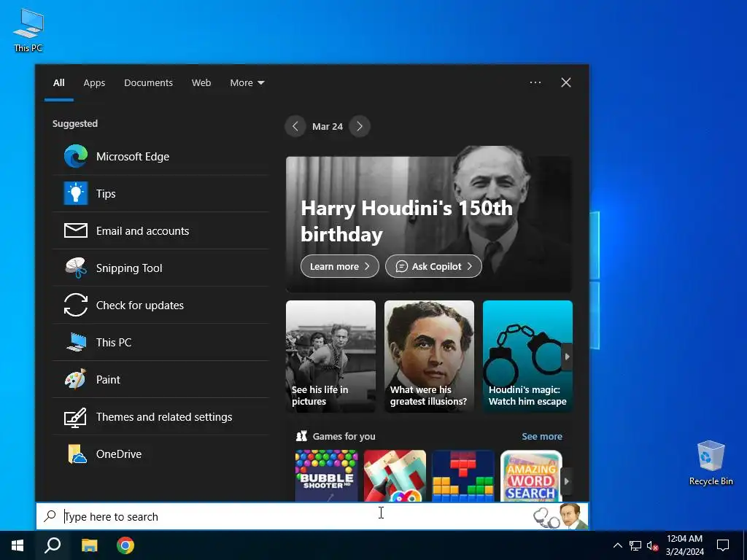
Task: Open Bubble Shooter game tile
Action: pos(326,475)
